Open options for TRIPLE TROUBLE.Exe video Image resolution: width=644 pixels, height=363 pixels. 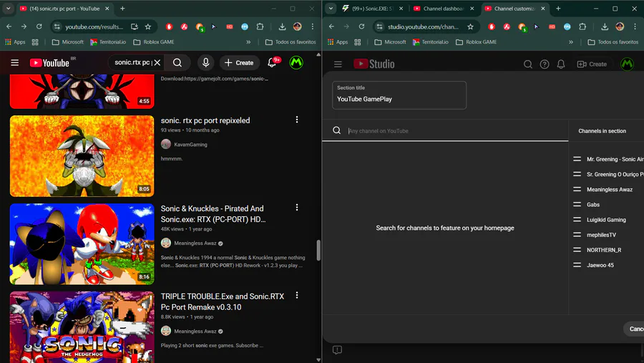297,296
